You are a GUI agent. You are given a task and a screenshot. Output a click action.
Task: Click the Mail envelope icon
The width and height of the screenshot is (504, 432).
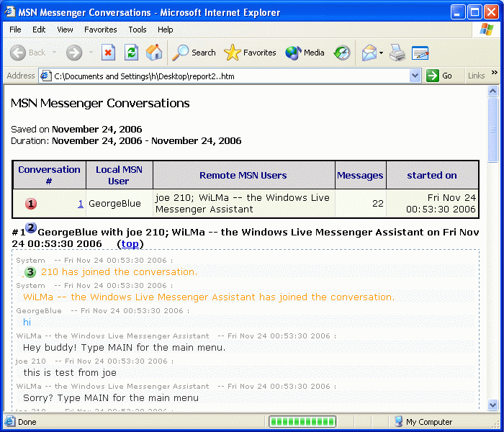tap(369, 53)
